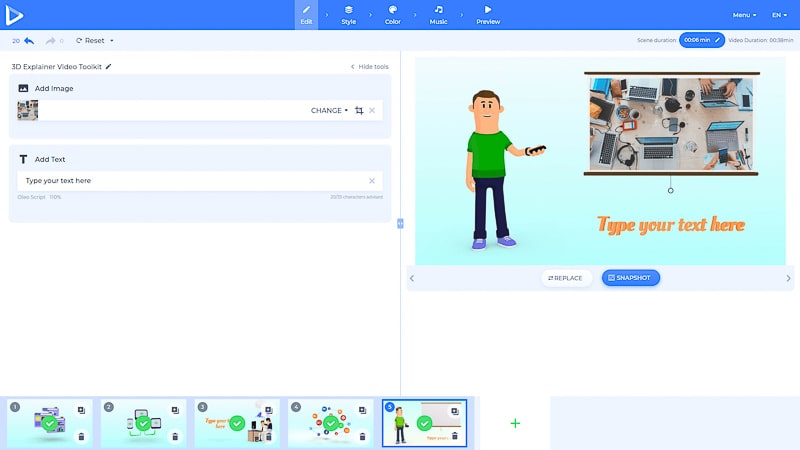Click the REPLACE button
The width and height of the screenshot is (800, 450).
[x=566, y=278]
